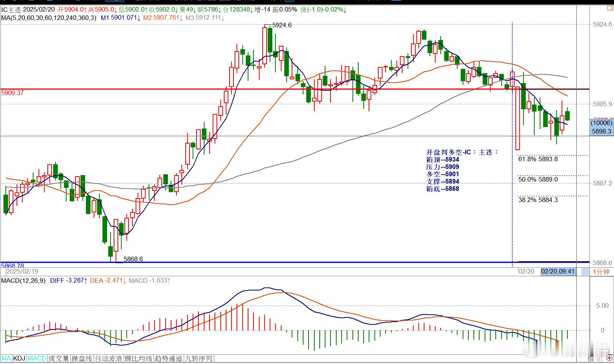This screenshot has width=614, height=364.
Task: Select the MACD indicator tab
Action: click(x=37, y=359)
